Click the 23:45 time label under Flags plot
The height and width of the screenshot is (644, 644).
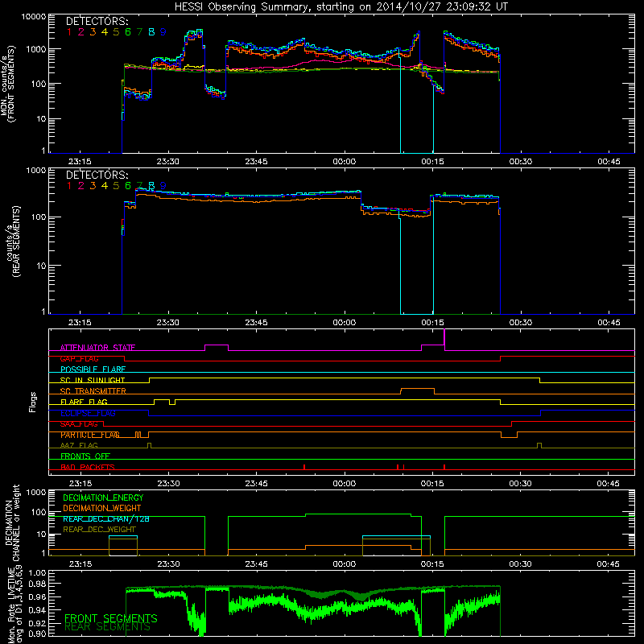pos(256,484)
